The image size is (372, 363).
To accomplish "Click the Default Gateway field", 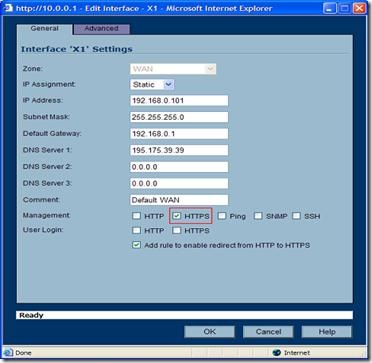I will coord(179,134).
